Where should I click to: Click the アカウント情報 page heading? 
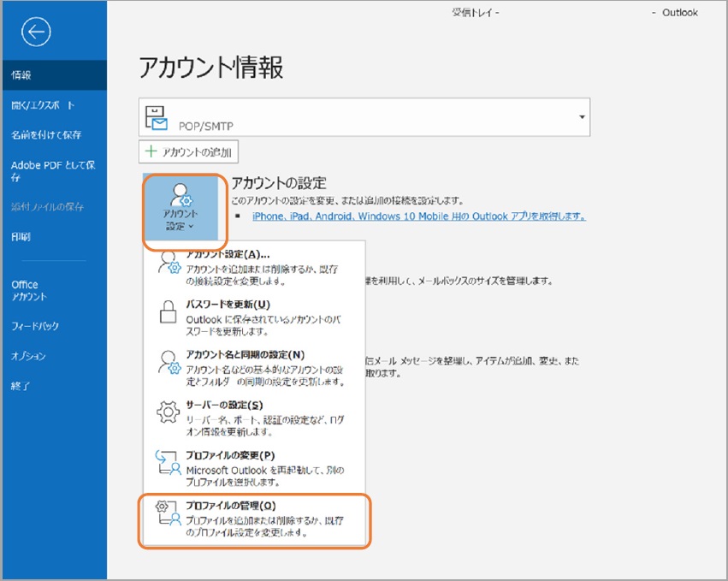pos(210,67)
